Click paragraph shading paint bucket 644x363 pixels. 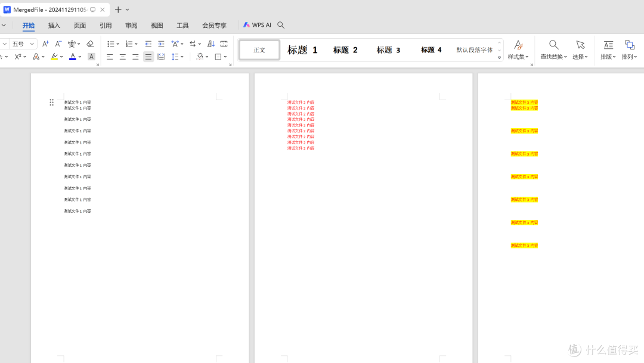(x=200, y=57)
